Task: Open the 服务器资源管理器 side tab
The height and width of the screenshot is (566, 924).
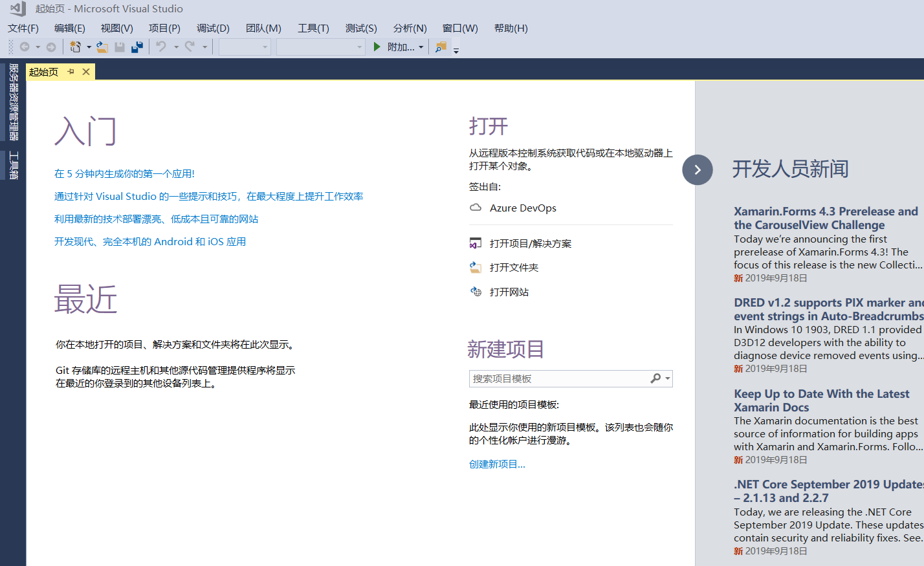Action: pyautogui.click(x=14, y=102)
